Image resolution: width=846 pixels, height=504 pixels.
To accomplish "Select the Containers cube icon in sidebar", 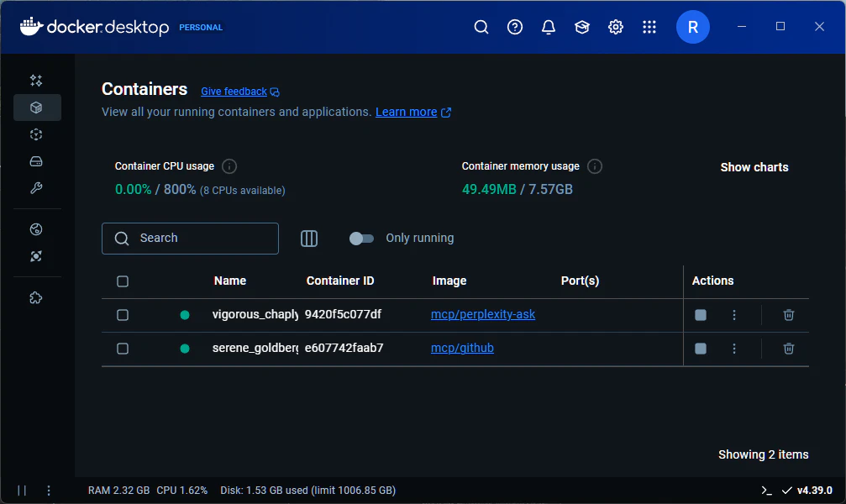I will point(36,108).
